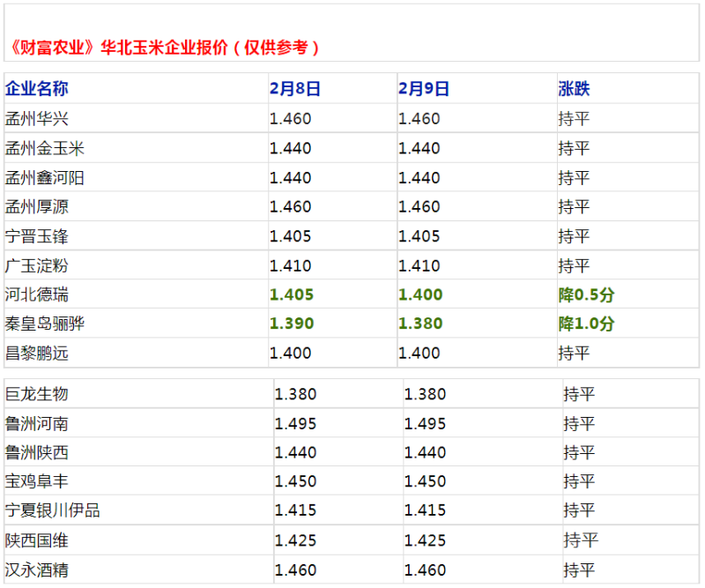Click 广玉淀粉's 2月9日 price 1.410
The height and width of the screenshot is (588, 705).
click(419, 265)
